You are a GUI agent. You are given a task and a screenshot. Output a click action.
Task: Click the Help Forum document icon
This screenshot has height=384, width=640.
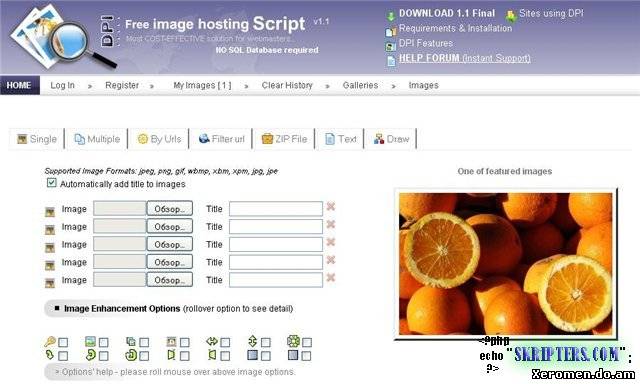tap(391, 60)
